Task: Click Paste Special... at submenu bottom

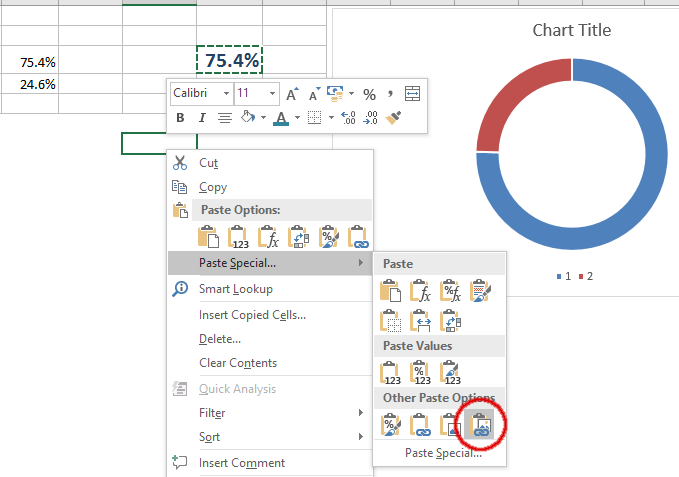Action: (443, 453)
